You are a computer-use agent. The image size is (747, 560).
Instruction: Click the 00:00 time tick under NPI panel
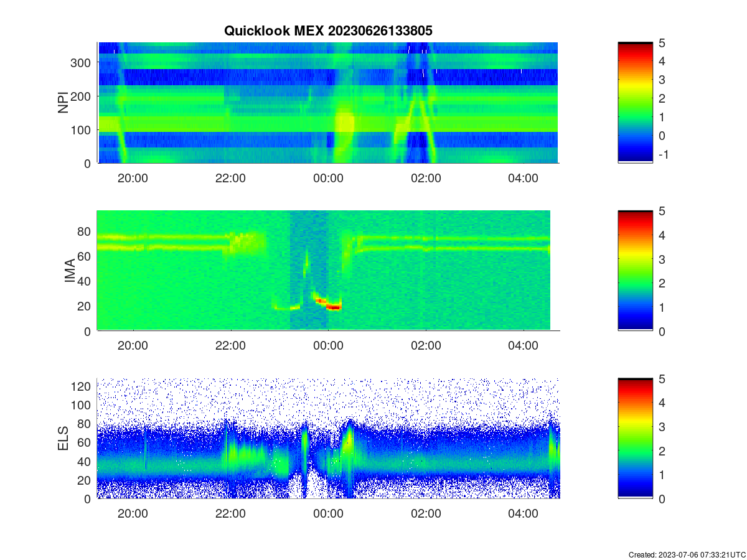click(328, 177)
